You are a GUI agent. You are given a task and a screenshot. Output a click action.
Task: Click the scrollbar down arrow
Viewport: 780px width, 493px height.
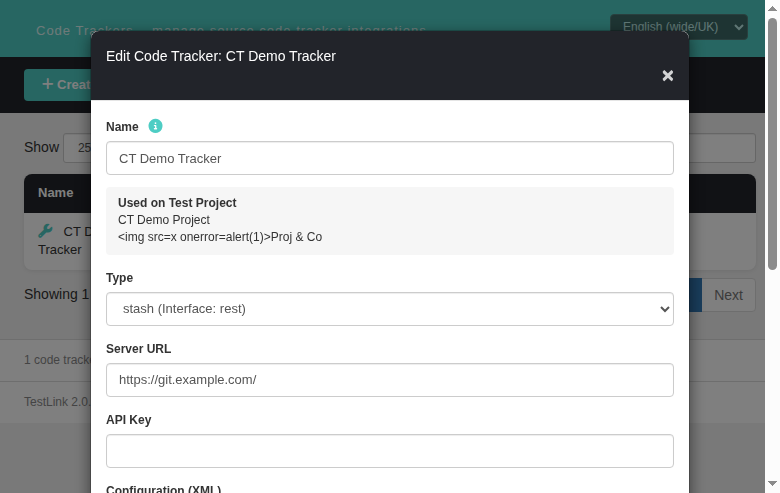tap(772, 484)
